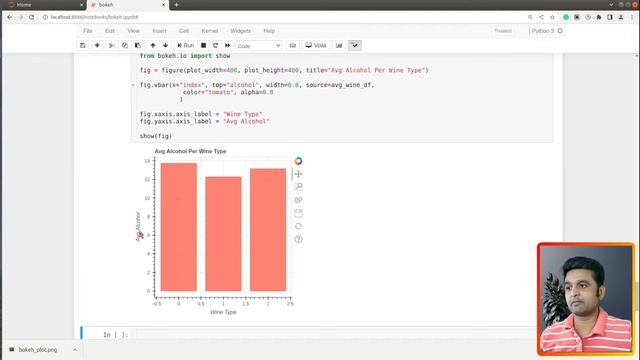Move selected cell up arrow
The image size is (640, 360).
pos(153,45)
